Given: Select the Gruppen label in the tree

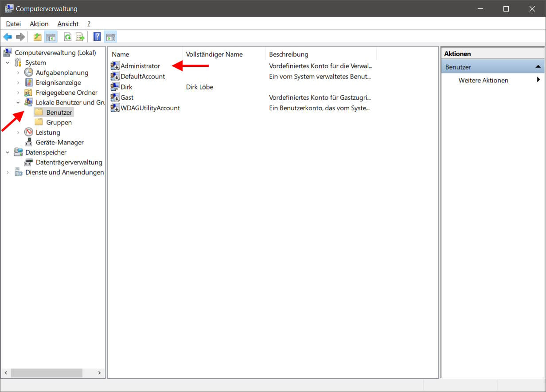Looking at the screenshot, I should [59, 122].
